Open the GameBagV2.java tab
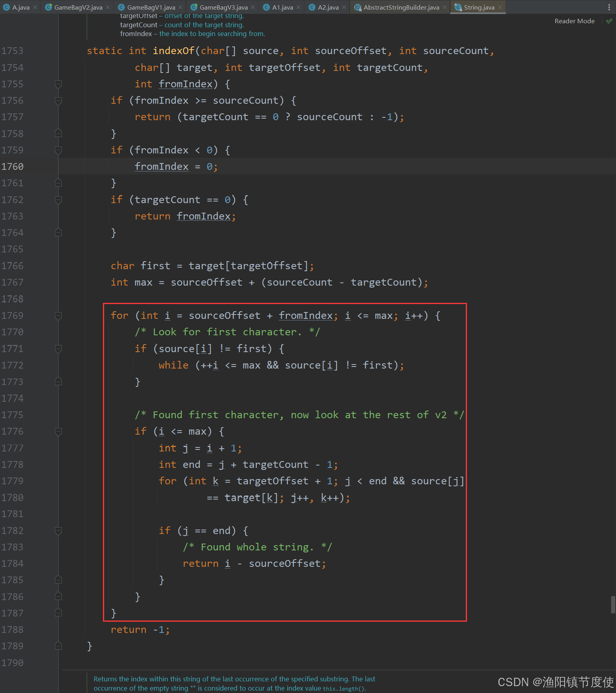 click(x=78, y=7)
